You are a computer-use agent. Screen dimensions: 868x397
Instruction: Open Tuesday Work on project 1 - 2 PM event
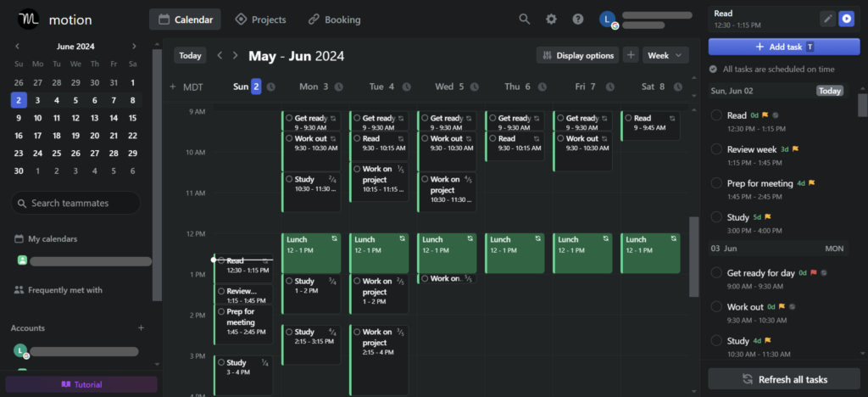[379, 294]
